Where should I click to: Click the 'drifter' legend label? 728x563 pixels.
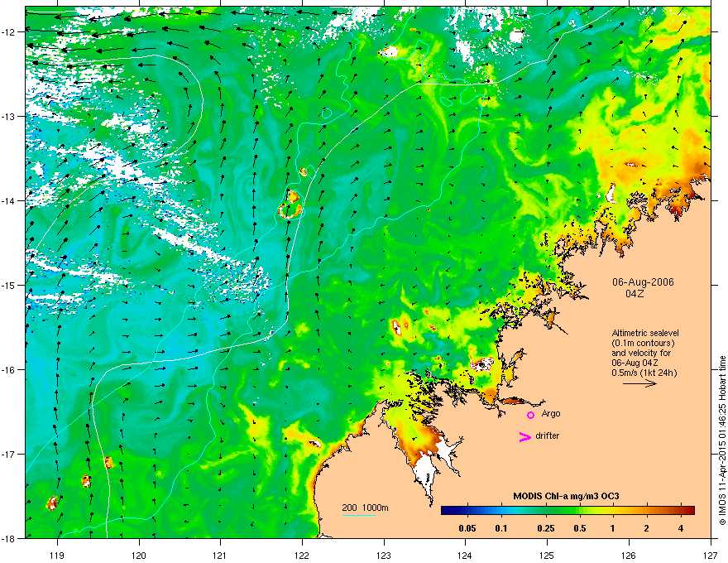(548, 435)
